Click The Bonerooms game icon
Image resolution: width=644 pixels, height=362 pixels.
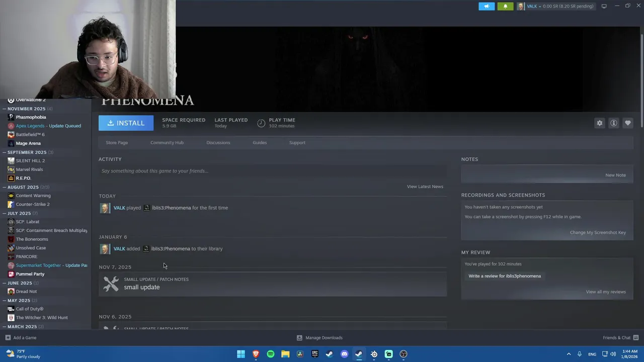pos(11,239)
